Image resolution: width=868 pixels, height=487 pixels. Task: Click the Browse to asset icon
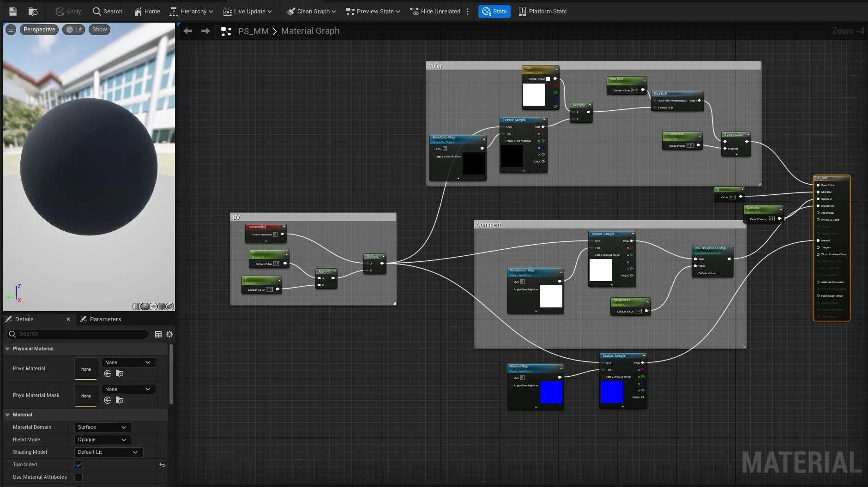[33, 11]
